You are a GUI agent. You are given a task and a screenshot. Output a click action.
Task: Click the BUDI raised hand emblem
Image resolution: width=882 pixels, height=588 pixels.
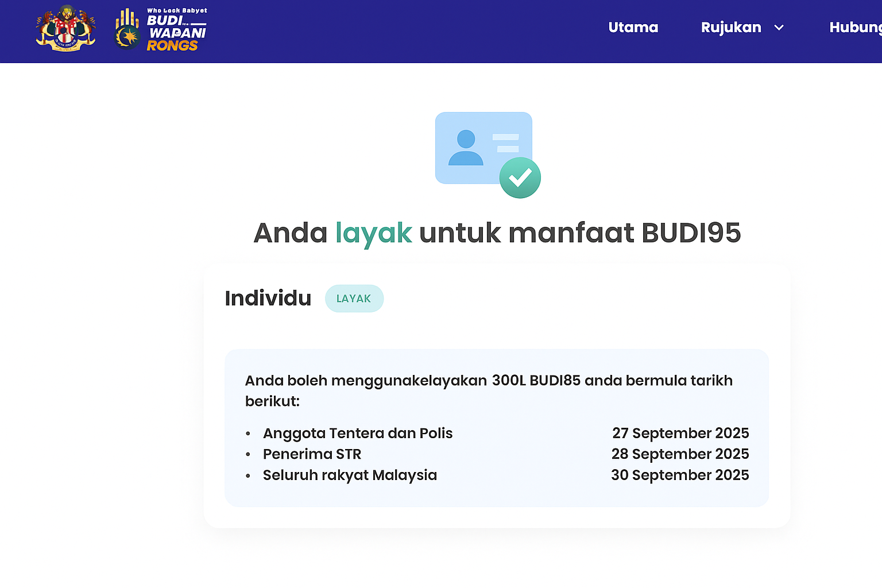[127, 30]
